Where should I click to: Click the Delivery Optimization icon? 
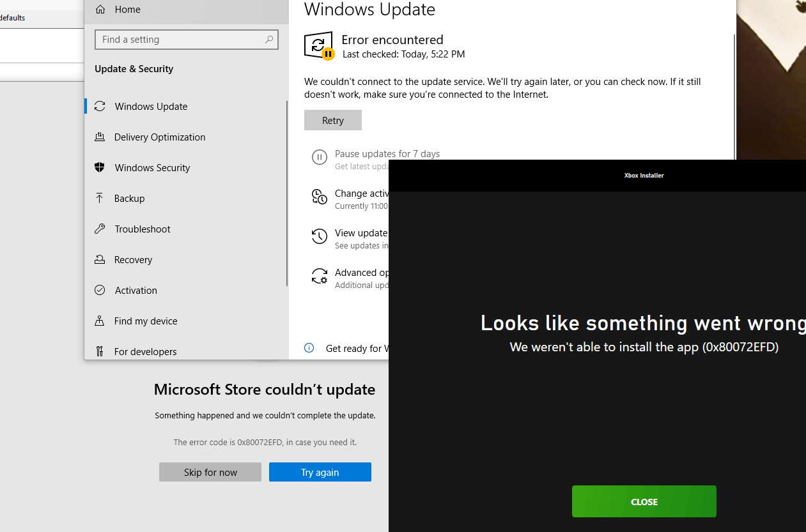tap(100, 137)
